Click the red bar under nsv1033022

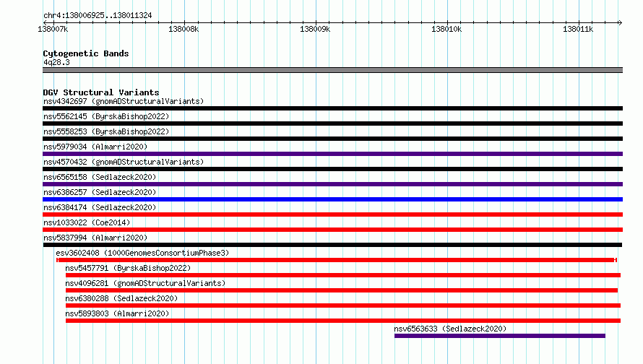click(332, 230)
